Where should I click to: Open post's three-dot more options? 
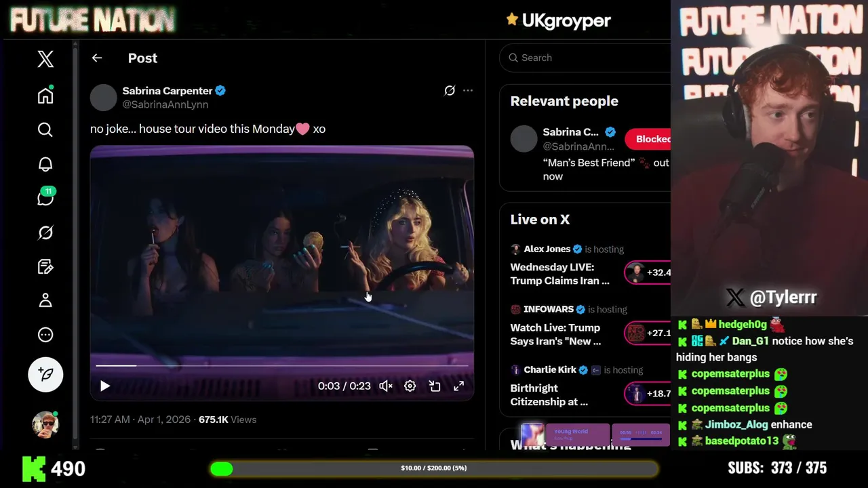468,90
